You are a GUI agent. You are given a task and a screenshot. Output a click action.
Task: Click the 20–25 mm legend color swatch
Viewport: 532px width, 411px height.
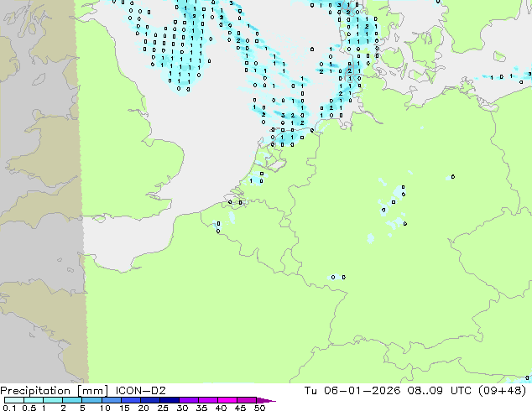point(150,400)
